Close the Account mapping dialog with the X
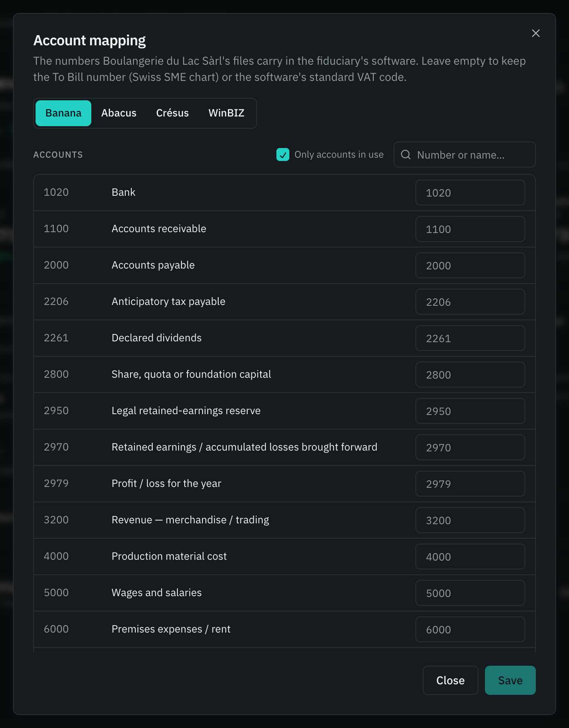The width and height of the screenshot is (569, 728). coord(535,33)
